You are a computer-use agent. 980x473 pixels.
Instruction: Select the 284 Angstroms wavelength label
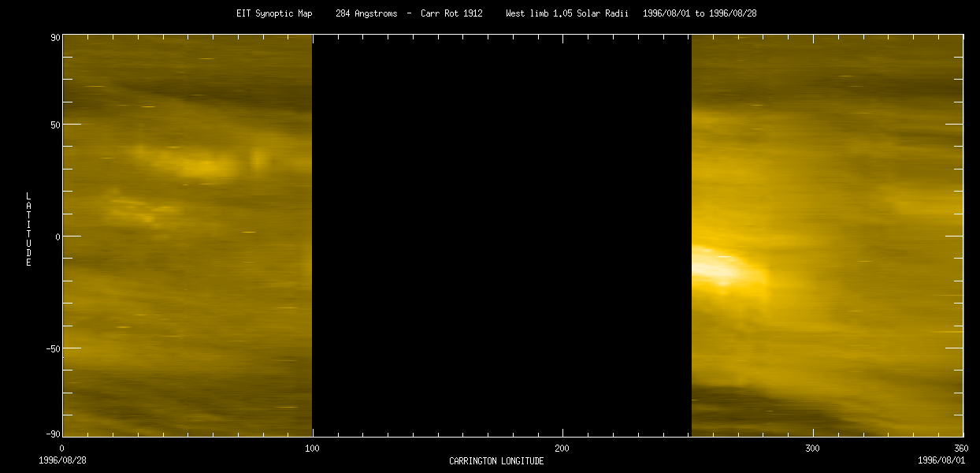[x=366, y=13]
